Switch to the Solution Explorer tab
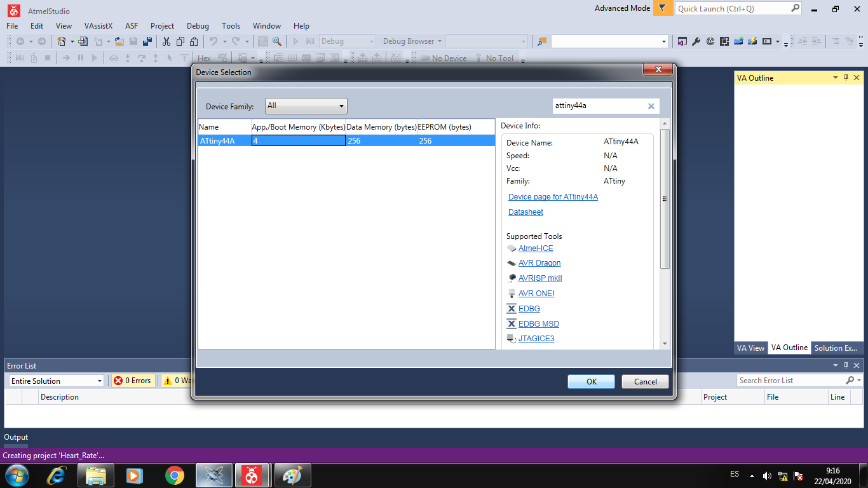 [x=836, y=348]
